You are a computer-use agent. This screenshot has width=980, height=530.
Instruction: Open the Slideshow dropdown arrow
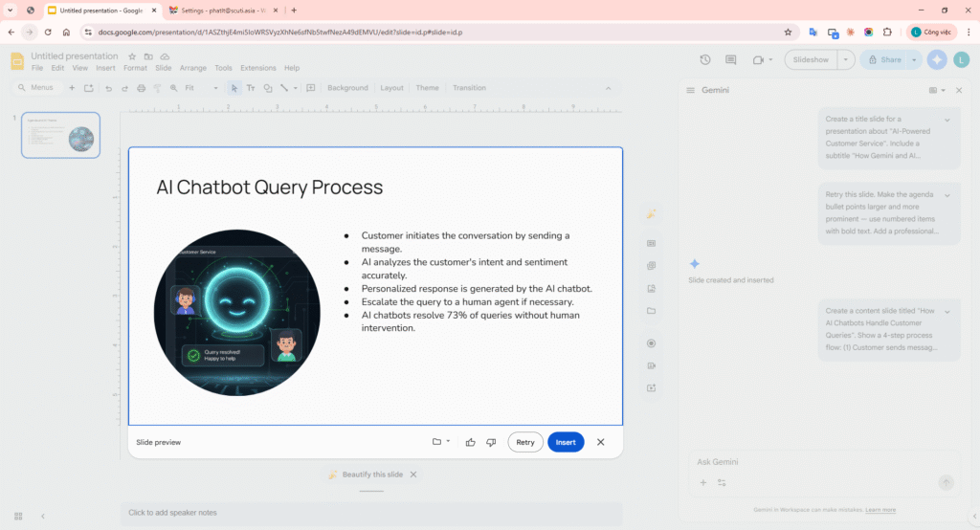tap(846, 59)
